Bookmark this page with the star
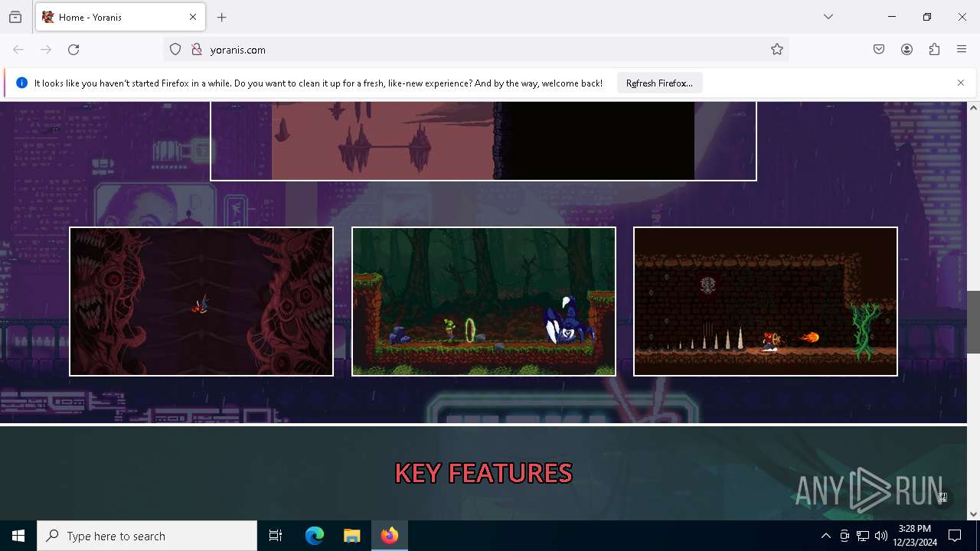980x551 pixels. (777, 50)
